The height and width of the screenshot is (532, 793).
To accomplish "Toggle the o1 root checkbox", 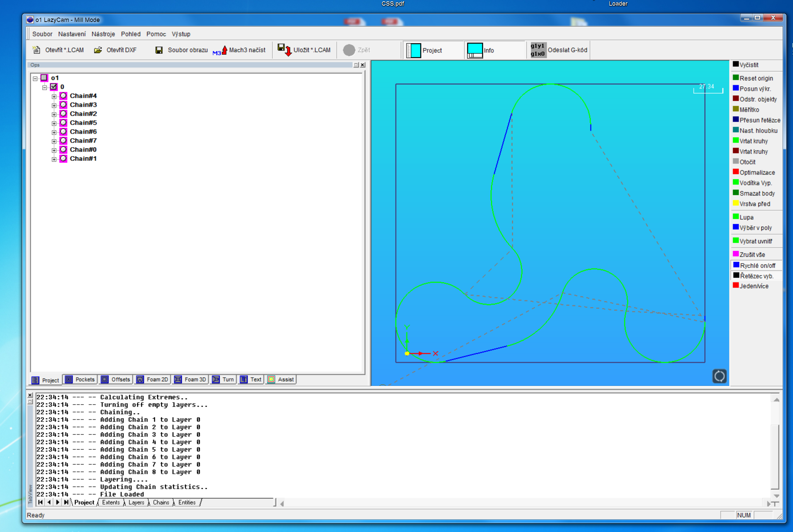I will [44, 78].
